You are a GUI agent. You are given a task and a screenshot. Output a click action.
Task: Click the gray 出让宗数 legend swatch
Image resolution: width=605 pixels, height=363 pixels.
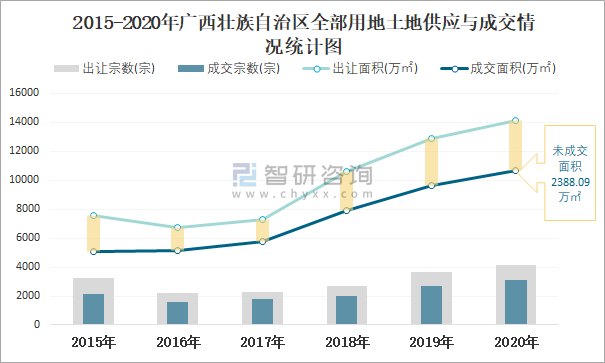point(66,68)
